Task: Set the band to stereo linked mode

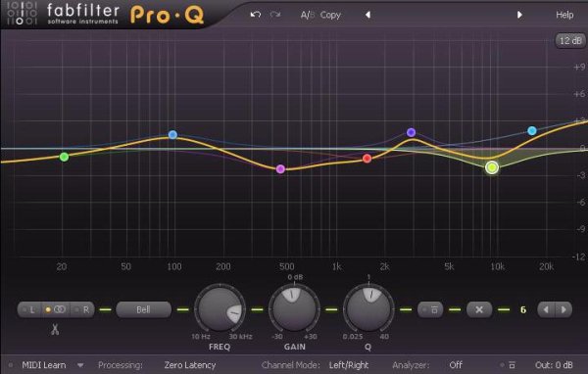Action: tap(56, 310)
